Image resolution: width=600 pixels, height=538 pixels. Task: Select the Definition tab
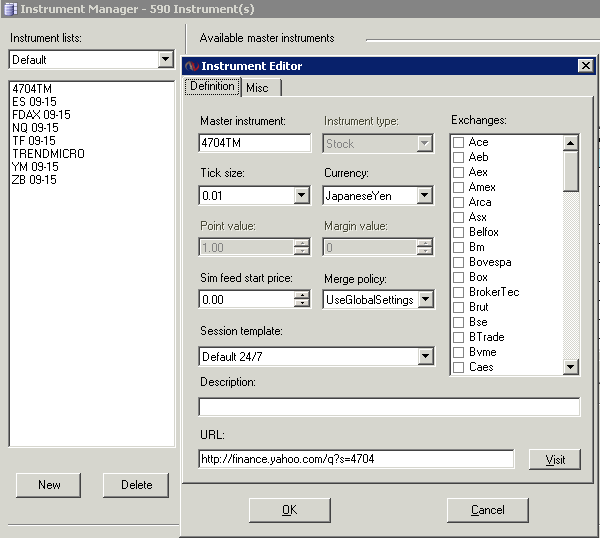click(x=212, y=86)
